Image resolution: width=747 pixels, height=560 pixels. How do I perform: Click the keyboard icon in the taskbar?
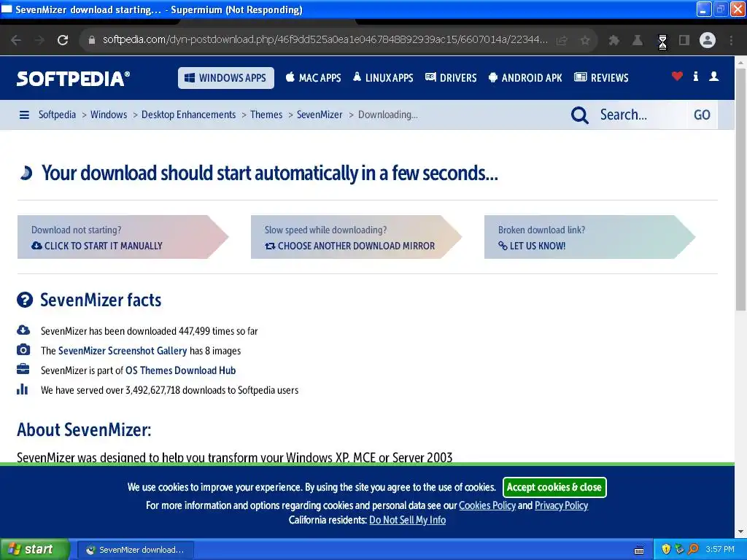coord(639,550)
